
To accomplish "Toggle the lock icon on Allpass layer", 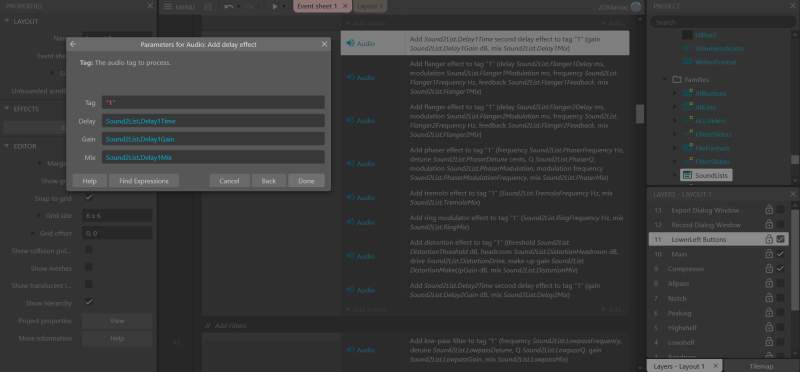I will click(x=768, y=283).
